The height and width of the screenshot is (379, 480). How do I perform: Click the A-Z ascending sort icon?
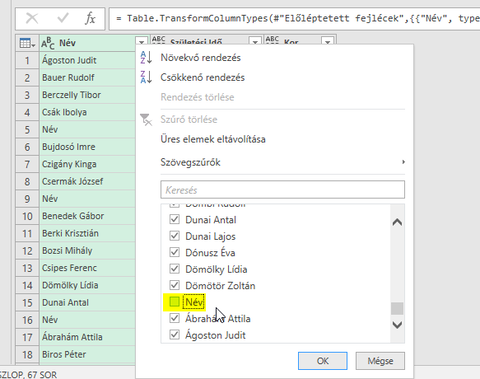(146, 57)
